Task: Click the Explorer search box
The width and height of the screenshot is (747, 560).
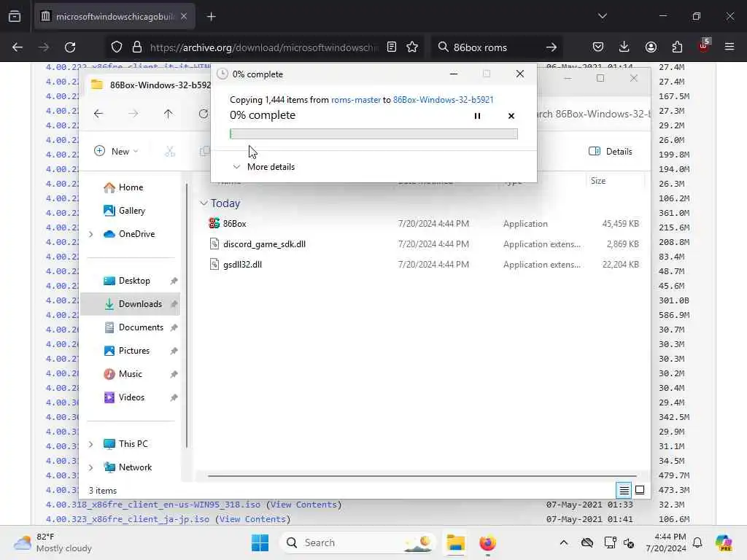Action: [x=593, y=114]
